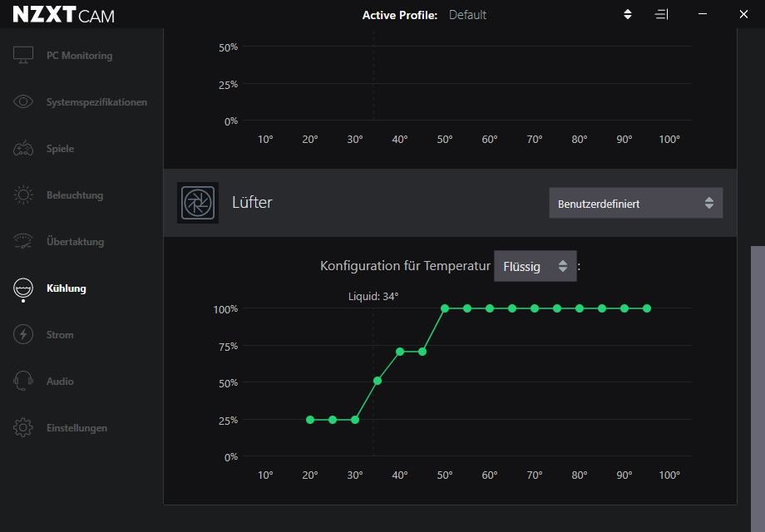
Task: Click the Konfiguration für Temperatur label
Action: [405, 266]
